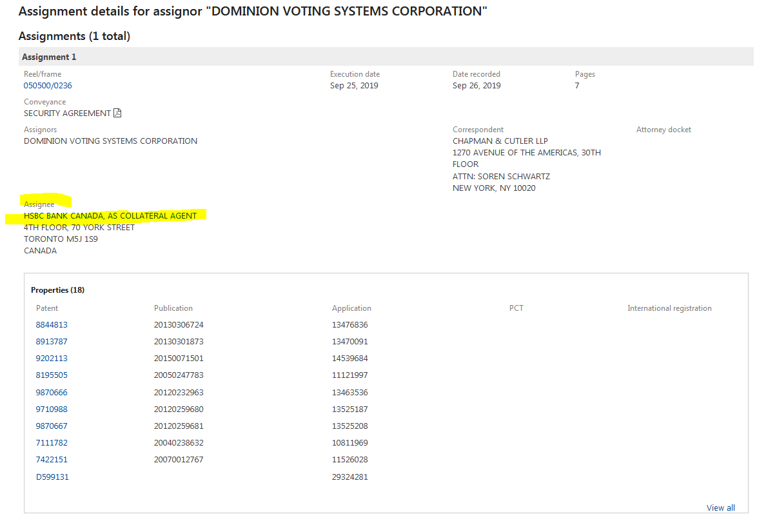
Task: Open patent 9870666
Action: (x=52, y=393)
